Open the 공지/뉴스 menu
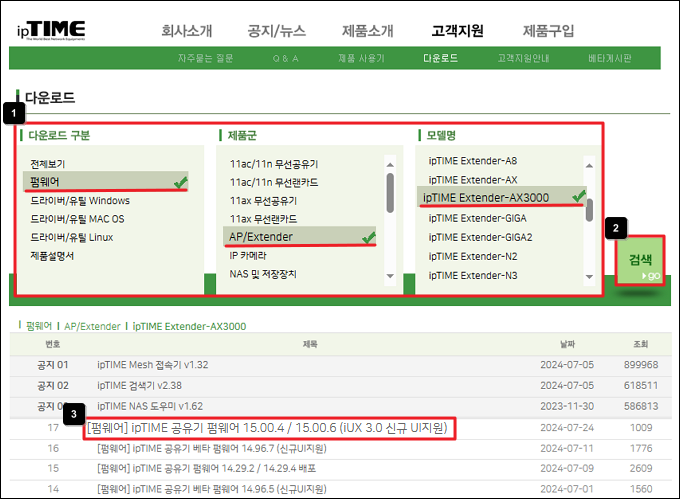 click(277, 31)
